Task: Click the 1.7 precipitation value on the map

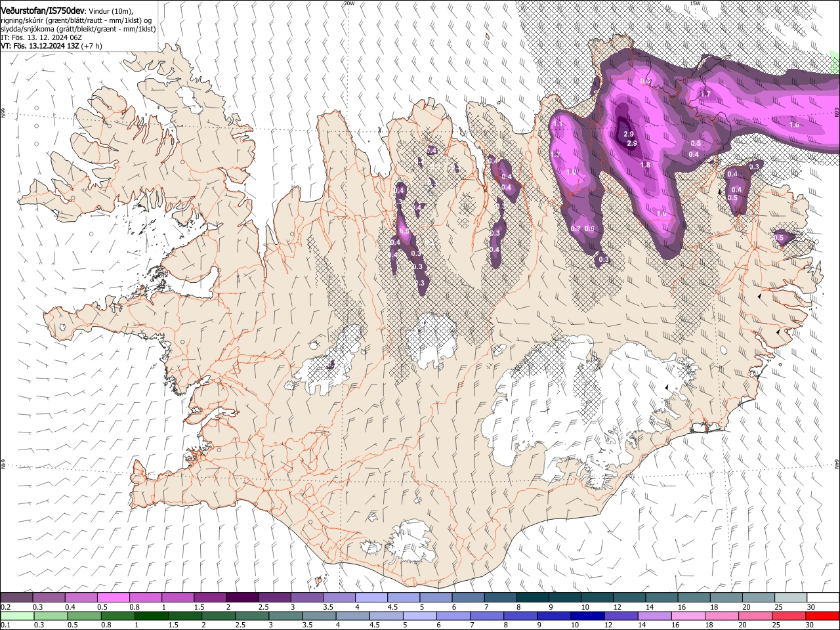Action: click(x=705, y=94)
